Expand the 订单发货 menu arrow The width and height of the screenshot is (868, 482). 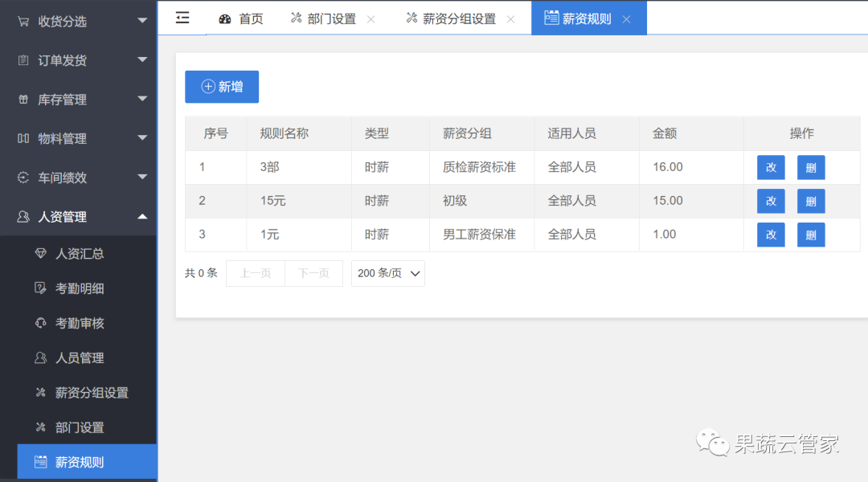click(x=142, y=59)
